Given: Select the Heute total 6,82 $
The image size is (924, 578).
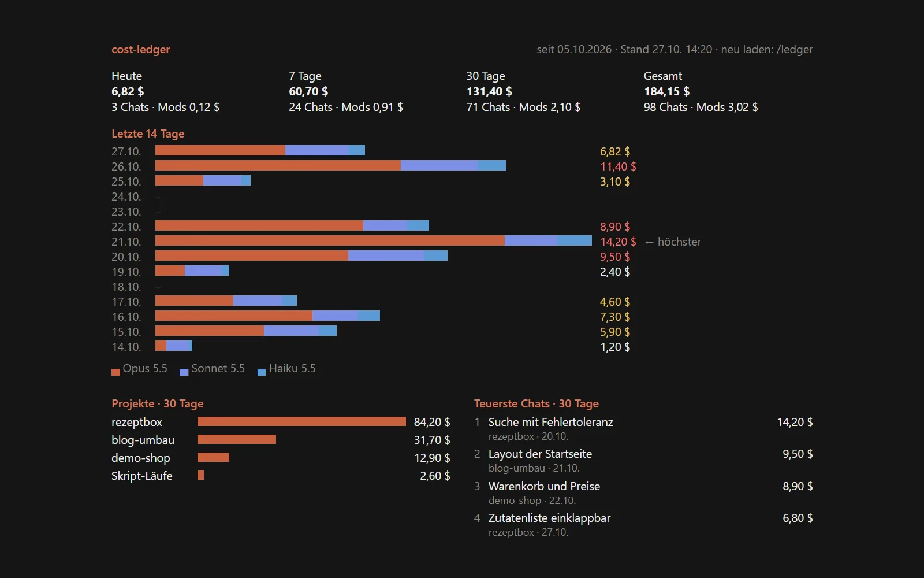Looking at the screenshot, I should pos(128,91).
